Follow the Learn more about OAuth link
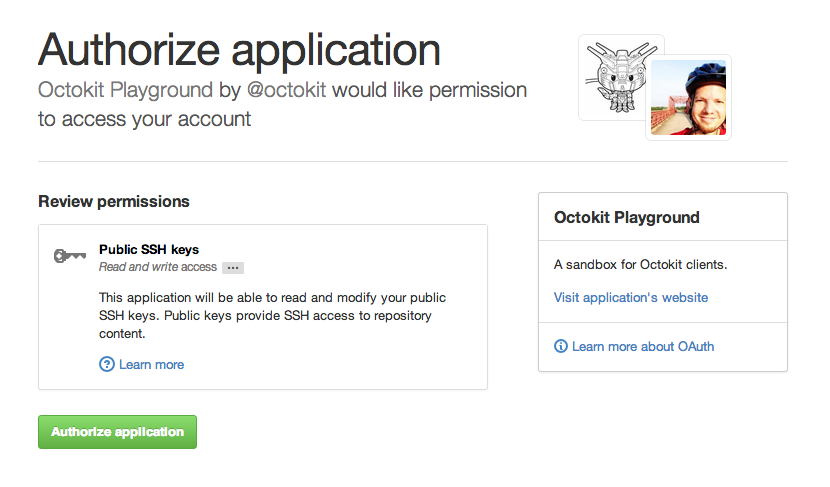The height and width of the screenshot is (487, 830). [x=643, y=346]
